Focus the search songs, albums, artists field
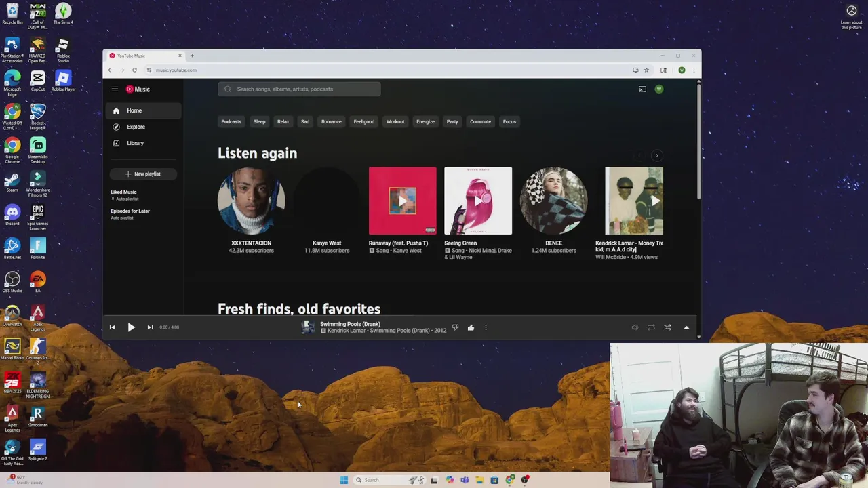868x488 pixels. coord(299,89)
